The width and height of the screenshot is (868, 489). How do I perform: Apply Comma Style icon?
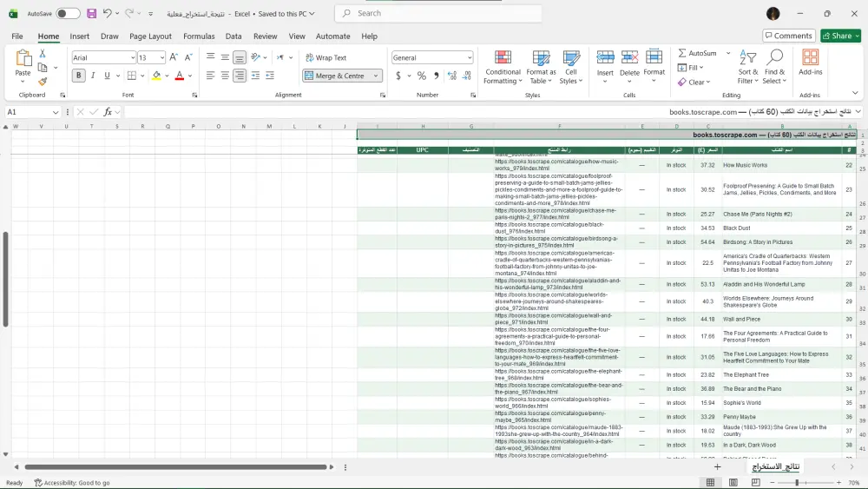pyautogui.click(x=437, y=76)
